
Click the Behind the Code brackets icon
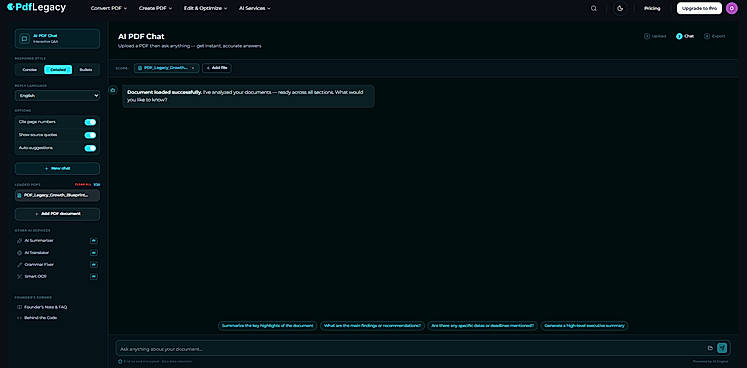[x=20, y=318]
